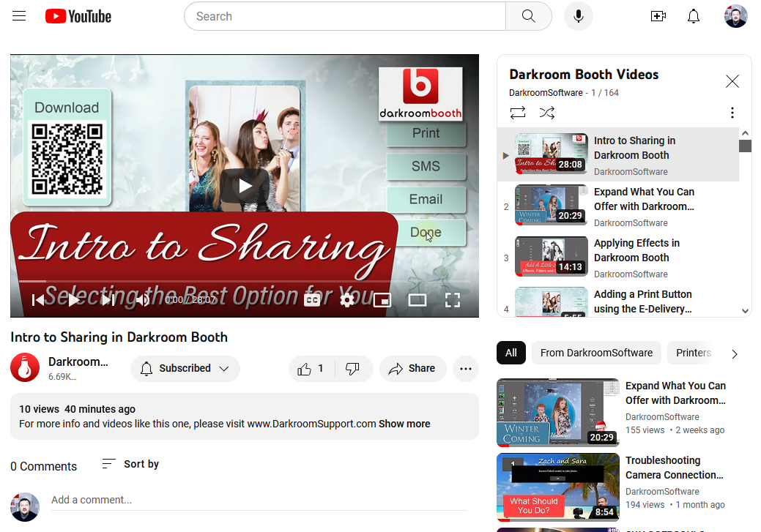Open the player settings gear

347,300
